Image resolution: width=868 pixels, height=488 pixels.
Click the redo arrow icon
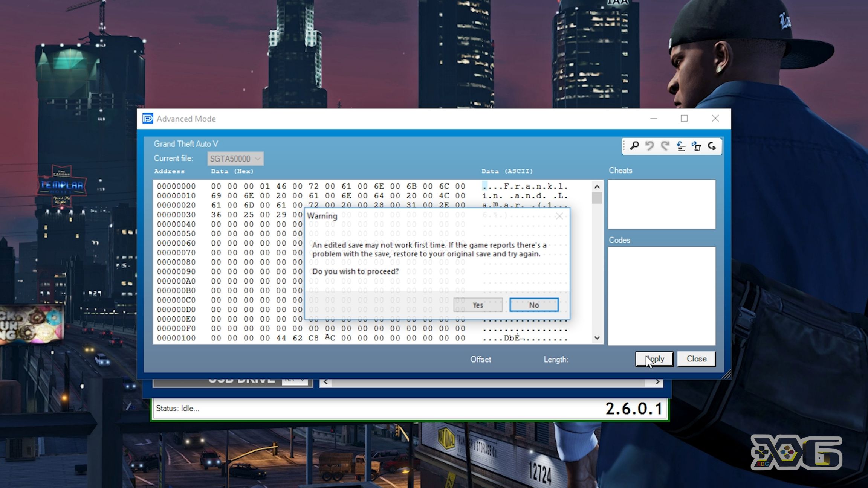665,146
